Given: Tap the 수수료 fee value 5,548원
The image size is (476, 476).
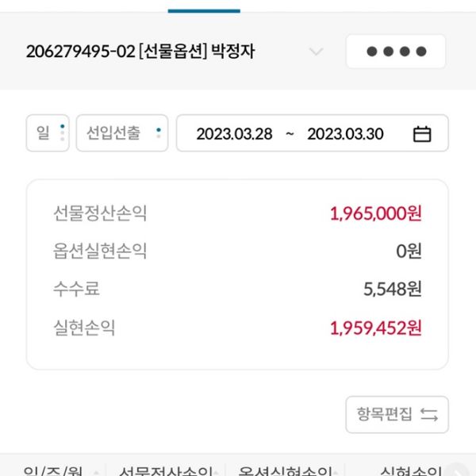Looking at the screenshot, I should coord(392,290).
